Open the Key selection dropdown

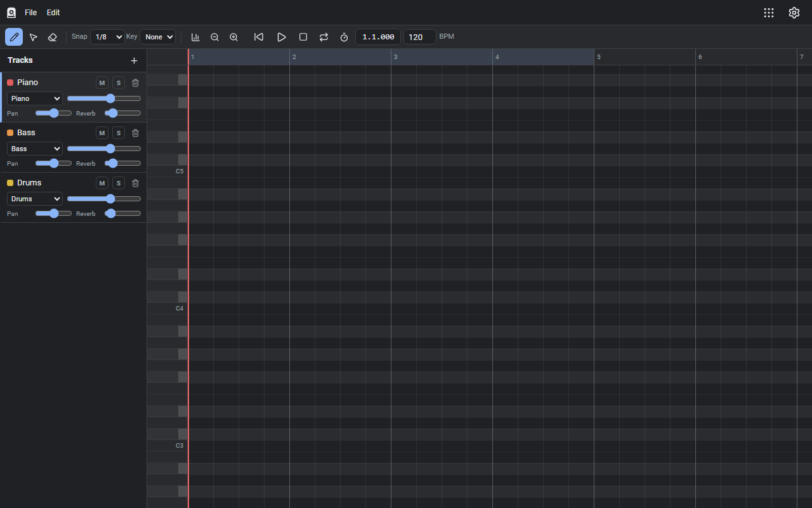157,37
